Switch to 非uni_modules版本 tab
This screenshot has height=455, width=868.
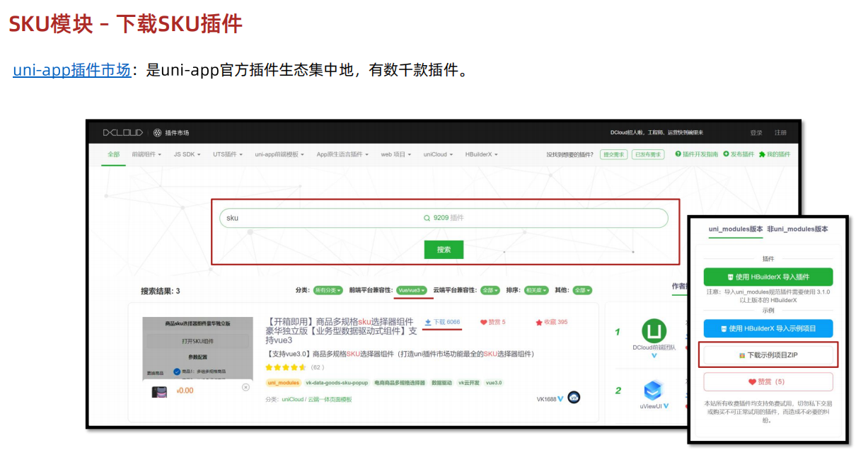coord(797,229)
